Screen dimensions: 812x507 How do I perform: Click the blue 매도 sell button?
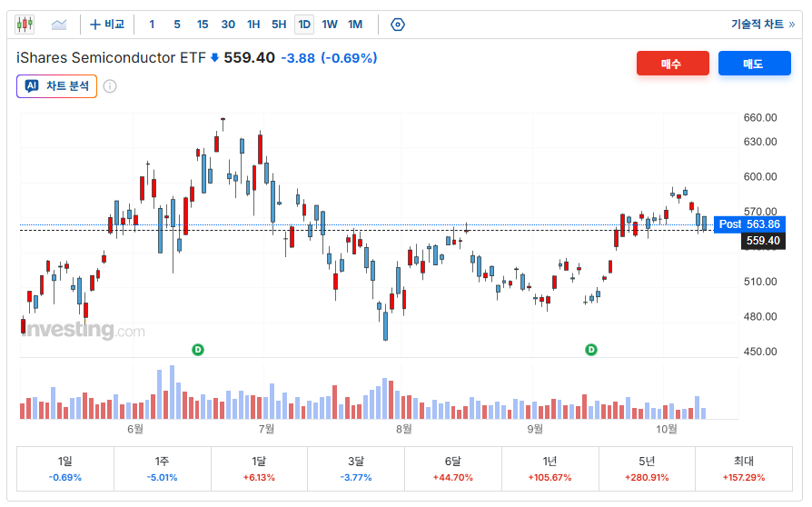pos(755,64)
